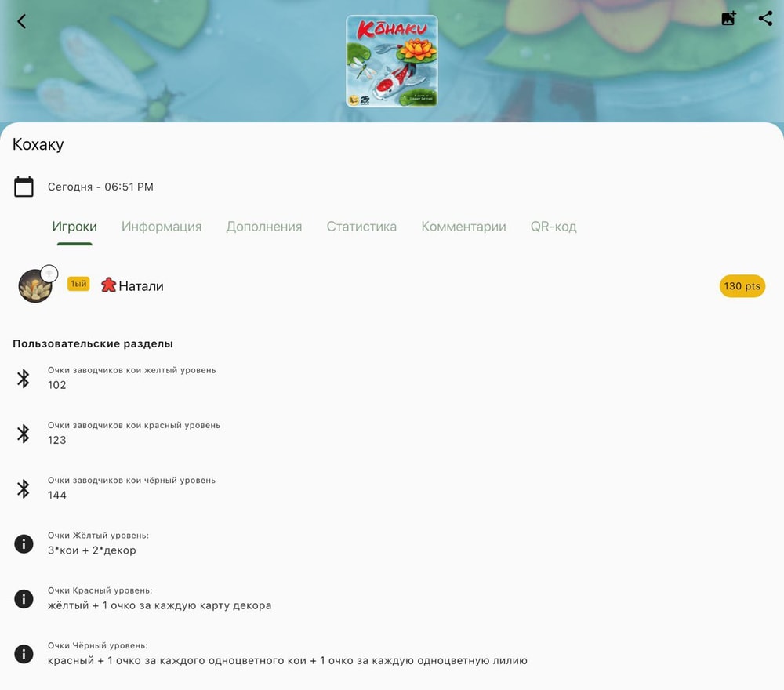Click the date Сегодня - 06:51 PM
The height and width of the screenshot is (690, 784).
[x=100, y=187]
